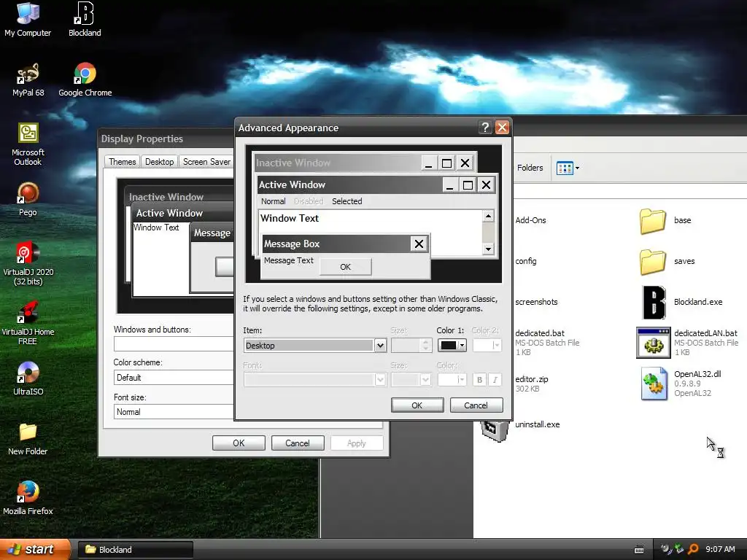Open the Font Size dropdown
This screenshot has width=747, height=560.
click(x=411, y=379)
